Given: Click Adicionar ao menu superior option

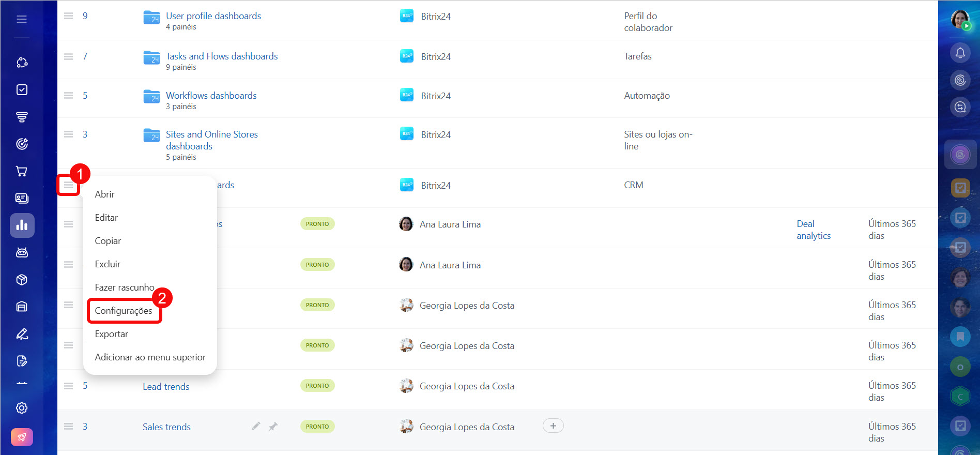Looking at the screenshot, I should 150,357.
